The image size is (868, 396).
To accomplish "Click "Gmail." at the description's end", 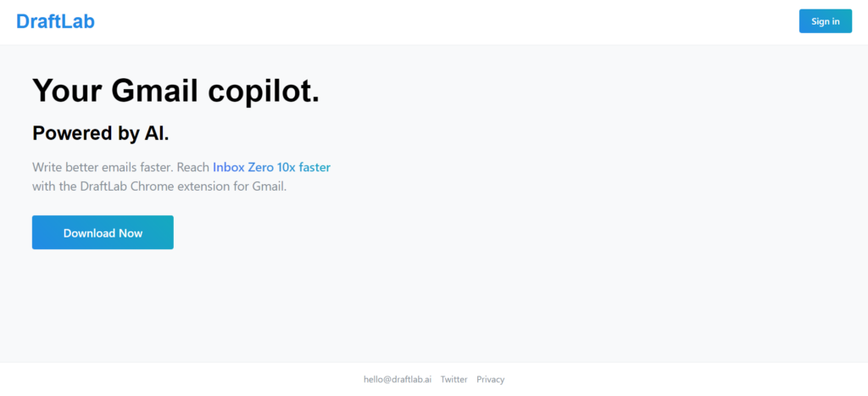I will pyautogui.click(x=269, y=186).
